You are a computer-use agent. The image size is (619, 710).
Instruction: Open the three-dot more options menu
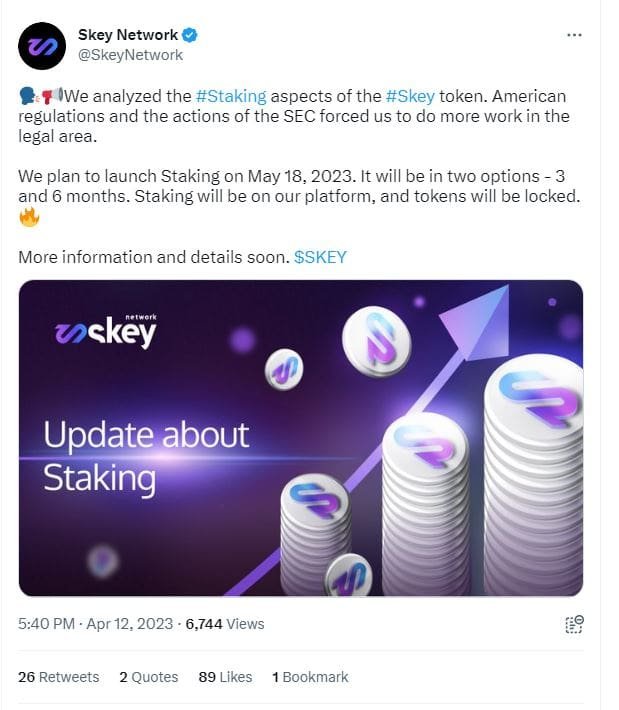coord(574,35)
